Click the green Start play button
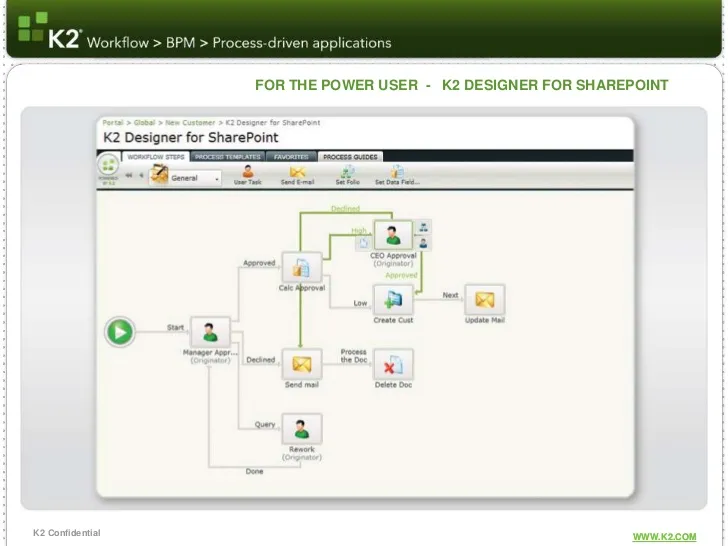 [x=120, y=332]
